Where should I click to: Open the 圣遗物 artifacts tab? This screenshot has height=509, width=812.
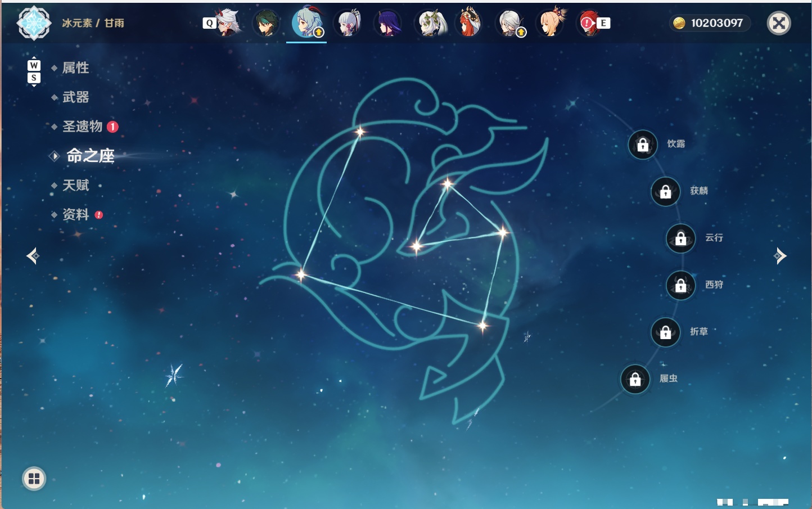tap(82, 127)
